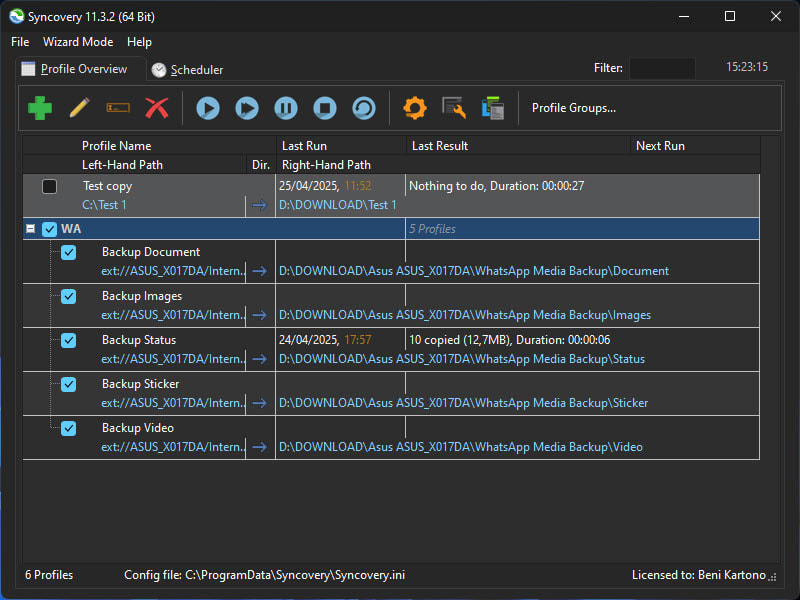This screenshot has width=800, height=600.
Task: Click the stacked windows toolbar icon
Action: (493, 108)
